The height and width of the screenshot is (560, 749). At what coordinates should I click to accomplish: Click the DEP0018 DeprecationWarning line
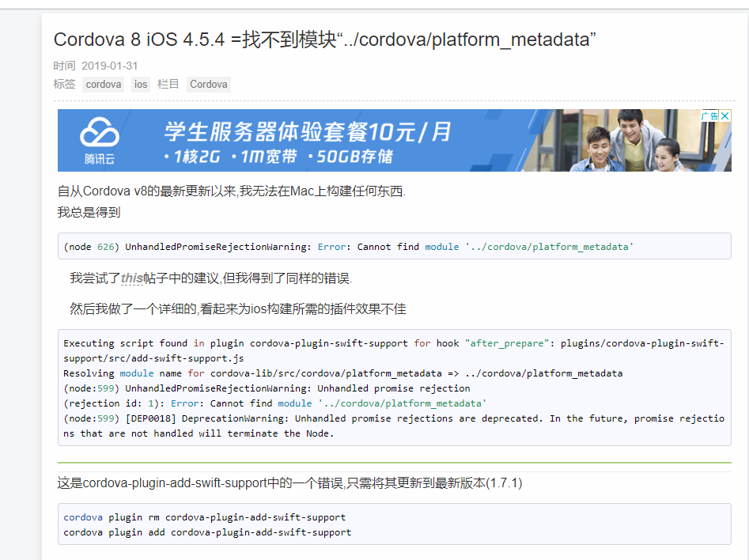pos(394,426)
